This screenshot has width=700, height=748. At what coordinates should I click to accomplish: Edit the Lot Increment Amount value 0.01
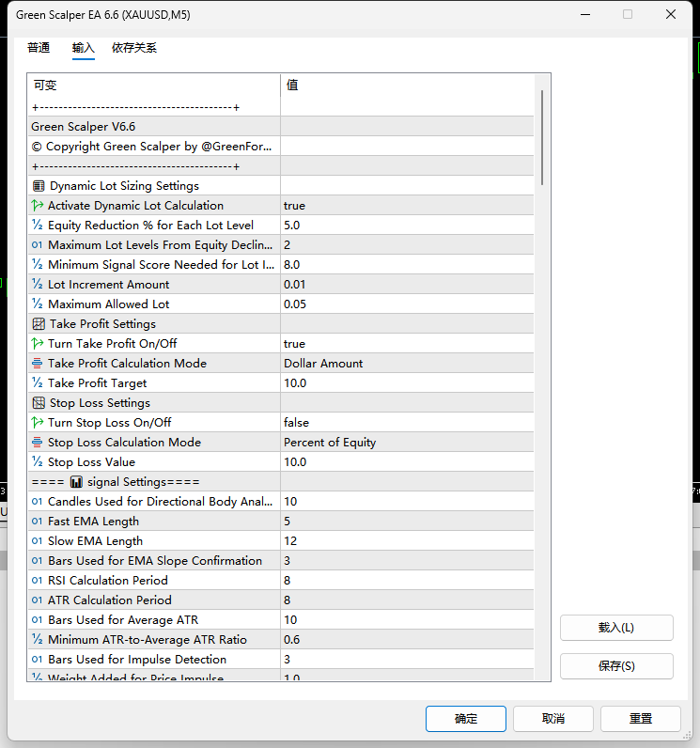pos(407,284)
